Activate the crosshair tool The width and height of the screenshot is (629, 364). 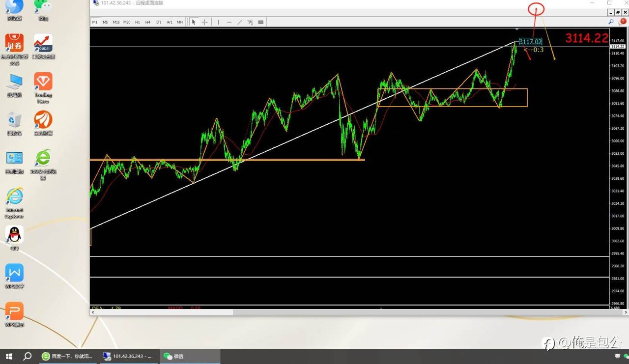pos(204,22)
